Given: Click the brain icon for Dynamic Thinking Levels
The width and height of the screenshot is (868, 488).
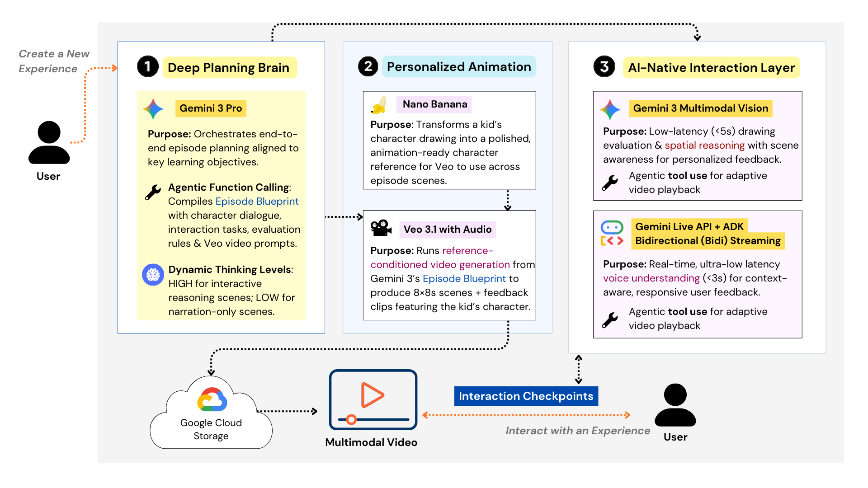Looking at the screenshot, I should click(153, 274).
